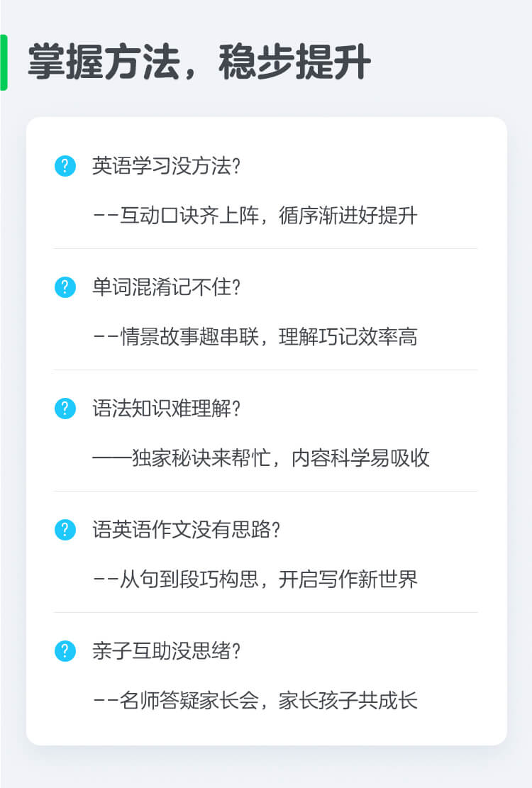Click question icon beside 亲子互助没思绪
This screenshot has width=532, height=788.
click(65, 651)
